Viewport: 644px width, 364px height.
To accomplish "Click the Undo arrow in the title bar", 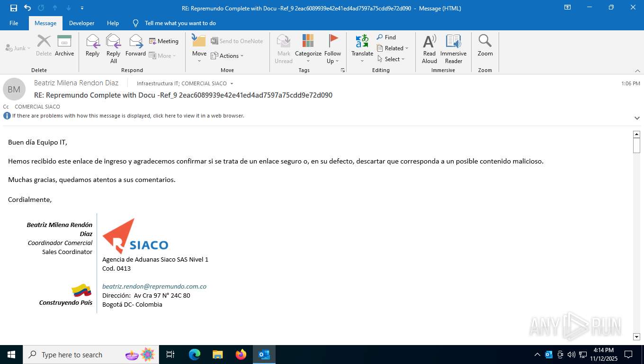I will click(x=27, y=8).
